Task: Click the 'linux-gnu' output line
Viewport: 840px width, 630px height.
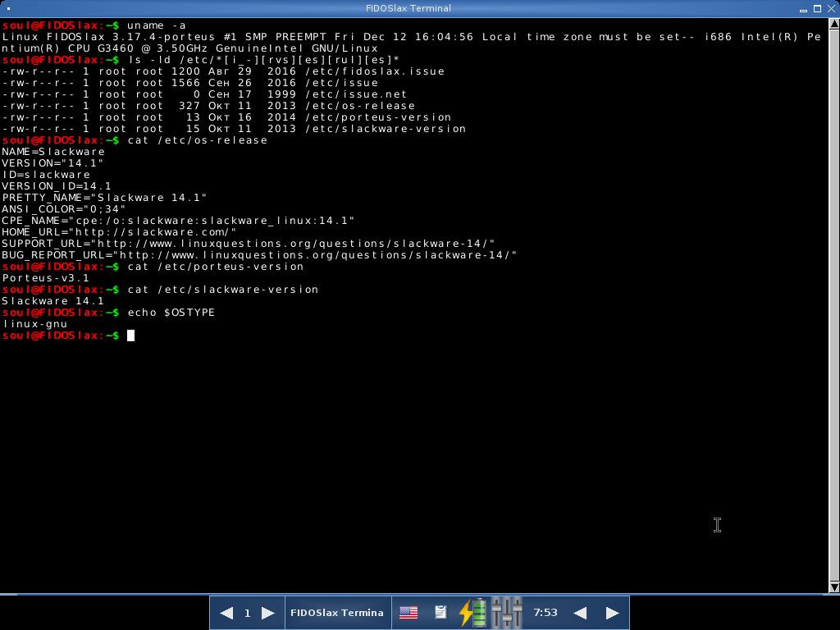Action: pos(34,324)
